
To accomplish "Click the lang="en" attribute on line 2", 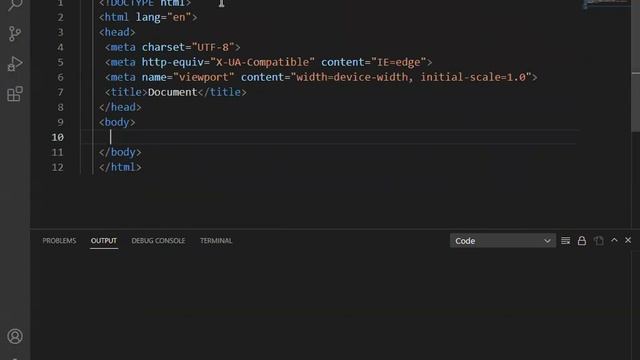I will [x=163, y=17].
